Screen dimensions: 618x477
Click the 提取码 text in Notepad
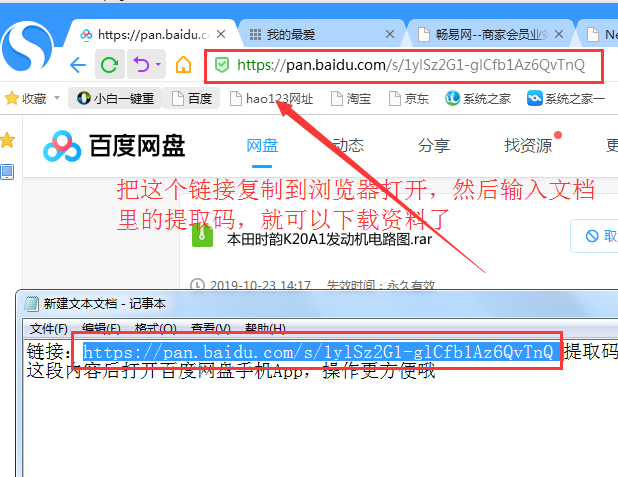point(590,351)
